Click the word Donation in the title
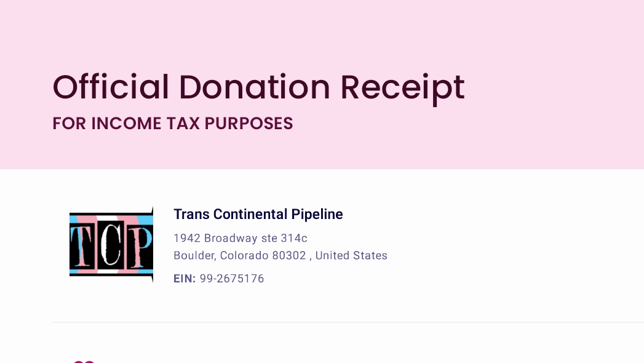 coord(255,87)
